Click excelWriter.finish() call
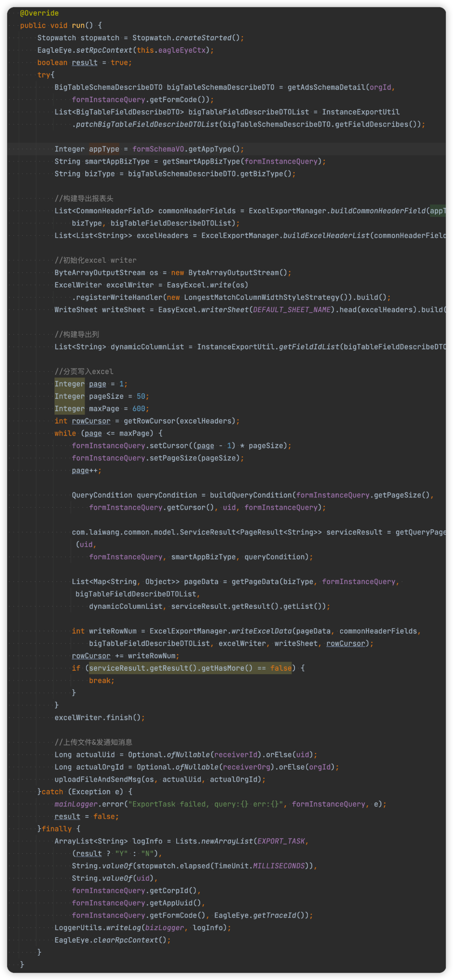This screenshot has height=980, width=453. tap(97, 718)
